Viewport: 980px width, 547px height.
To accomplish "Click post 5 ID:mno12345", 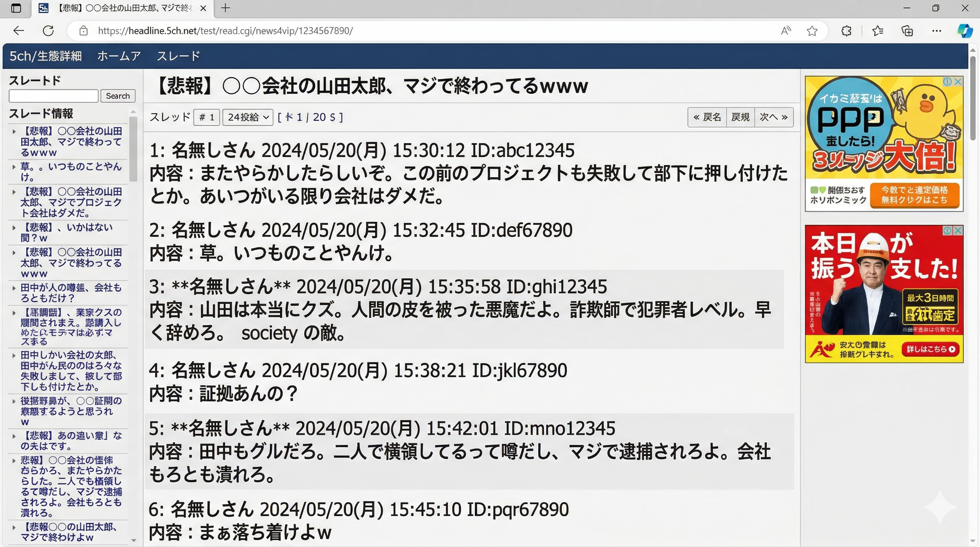I will point(560,429).
